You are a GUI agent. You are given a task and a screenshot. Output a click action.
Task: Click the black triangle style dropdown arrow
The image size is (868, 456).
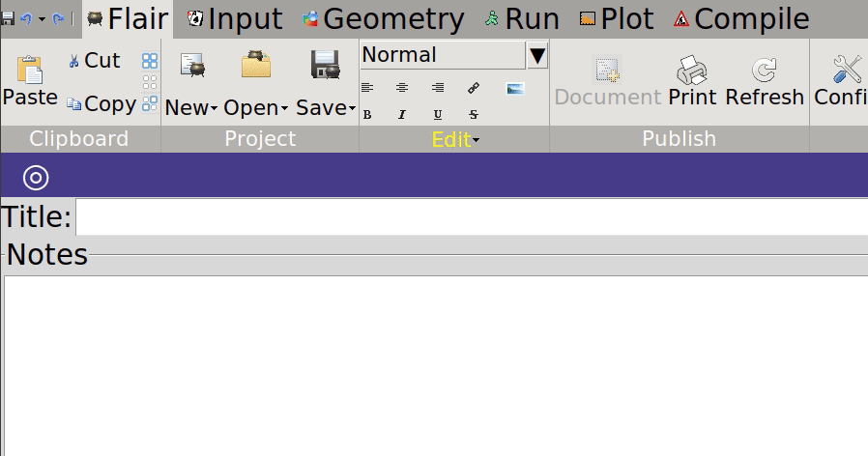pyautogui.click(x=537, y=55)
